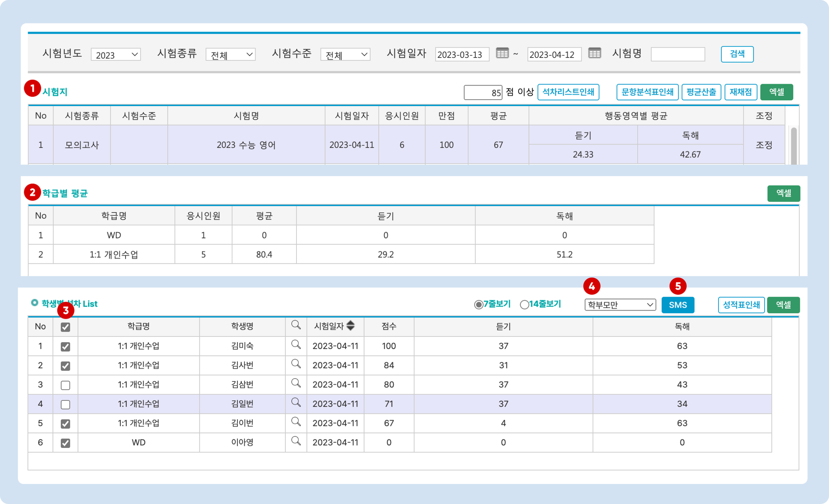The width and height of the screenshot is (829, 504).
Task: Select the 2023 수능 영어 exam row
Action: [x=246, y=145]
